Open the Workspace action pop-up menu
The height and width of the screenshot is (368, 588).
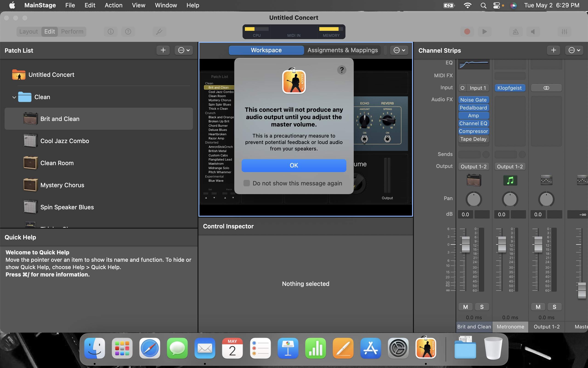click(x=399, y=50)
